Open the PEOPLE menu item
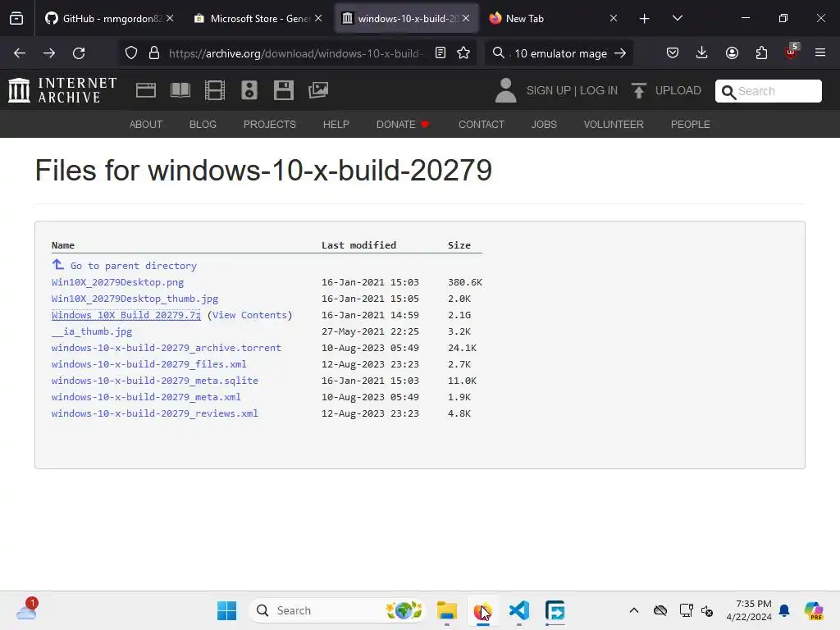This screenshot has width=840, height=630. [x=690, y=125]
